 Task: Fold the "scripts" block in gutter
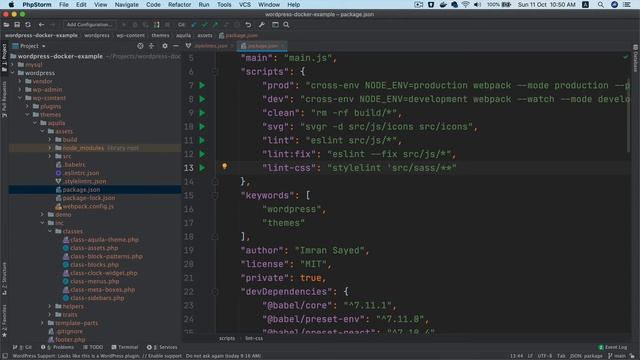tap(215, 72)
